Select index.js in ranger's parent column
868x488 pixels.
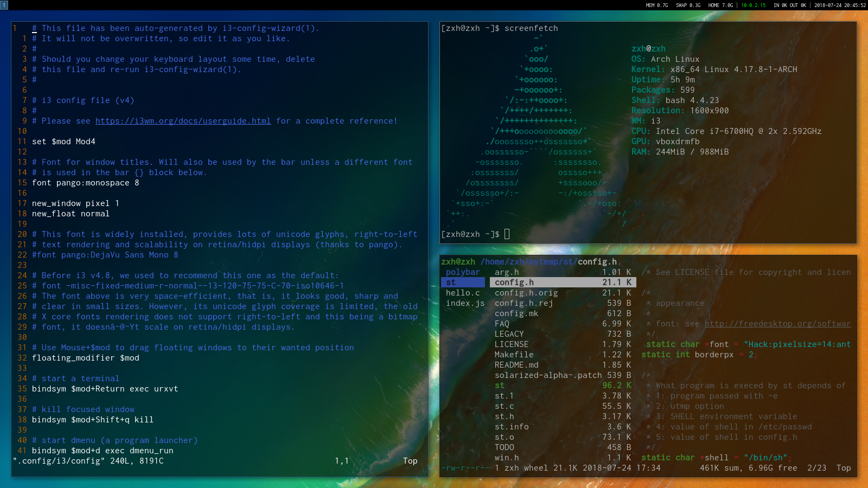click(x=465, y=303)
